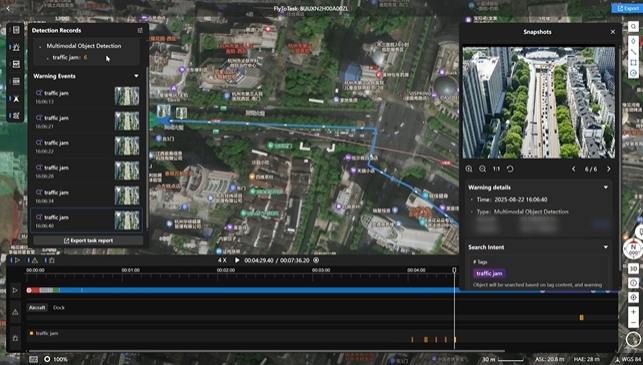Select the map search magnifier icon
Viewport: 643px width, 365px height.
(633, 27)
